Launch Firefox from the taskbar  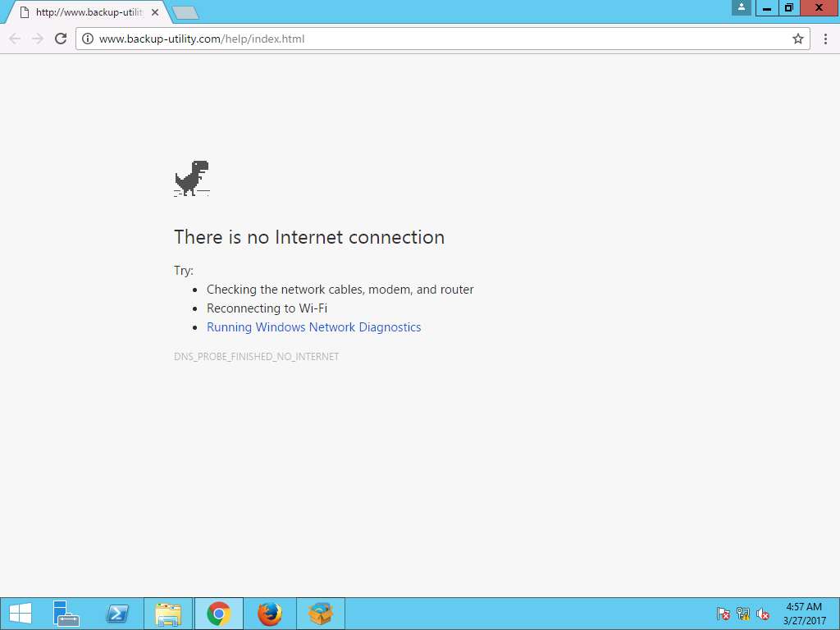269,614
